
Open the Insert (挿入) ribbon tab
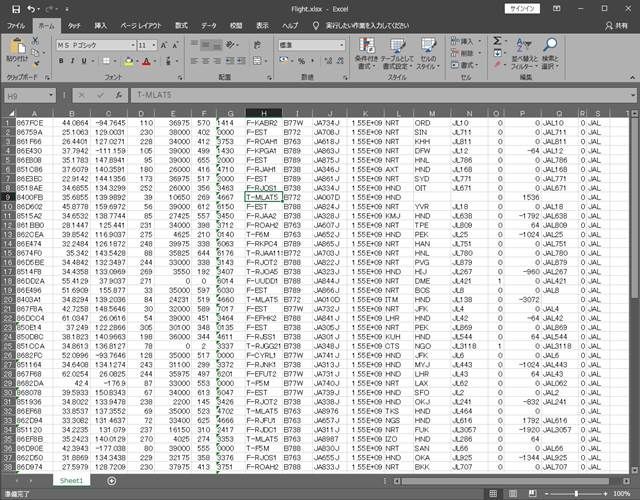pyautogui.click(x=100, y=26)
